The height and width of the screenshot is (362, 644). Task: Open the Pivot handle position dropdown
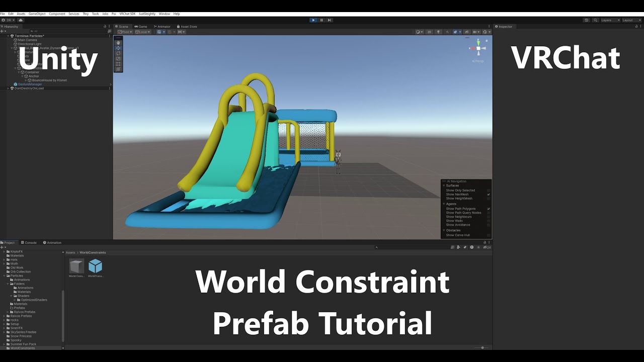[x=124, y=32]
